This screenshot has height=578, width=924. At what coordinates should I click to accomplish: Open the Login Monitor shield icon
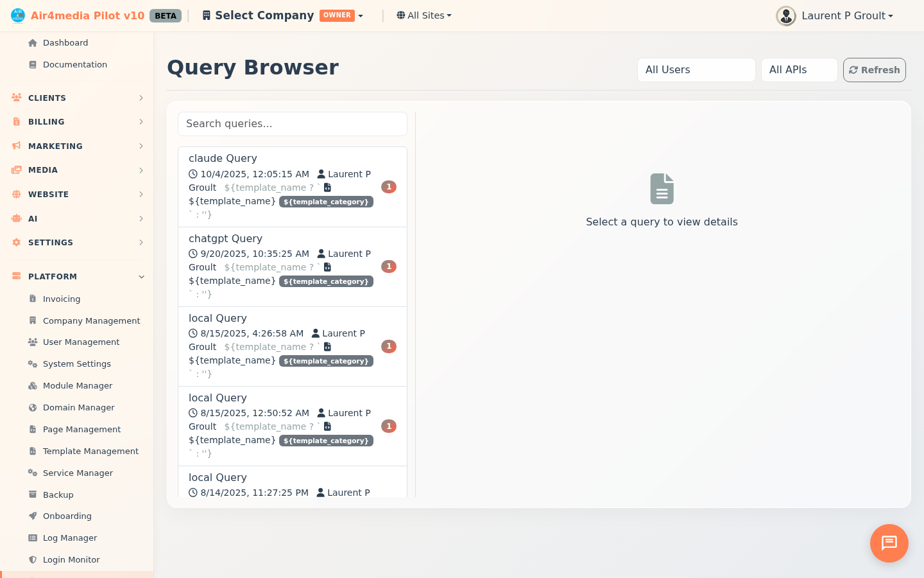point(31,559)
